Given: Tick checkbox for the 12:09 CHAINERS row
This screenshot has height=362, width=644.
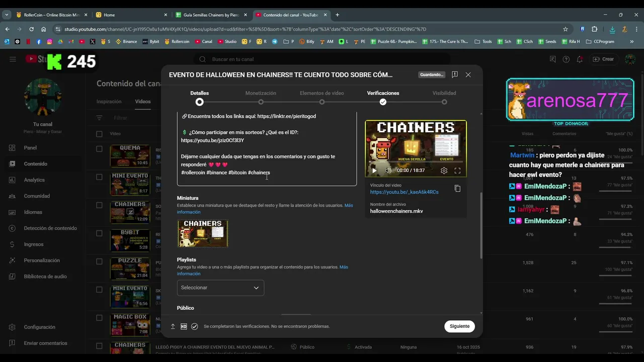Looking at the screenshot, I should [x=99, y=205].
